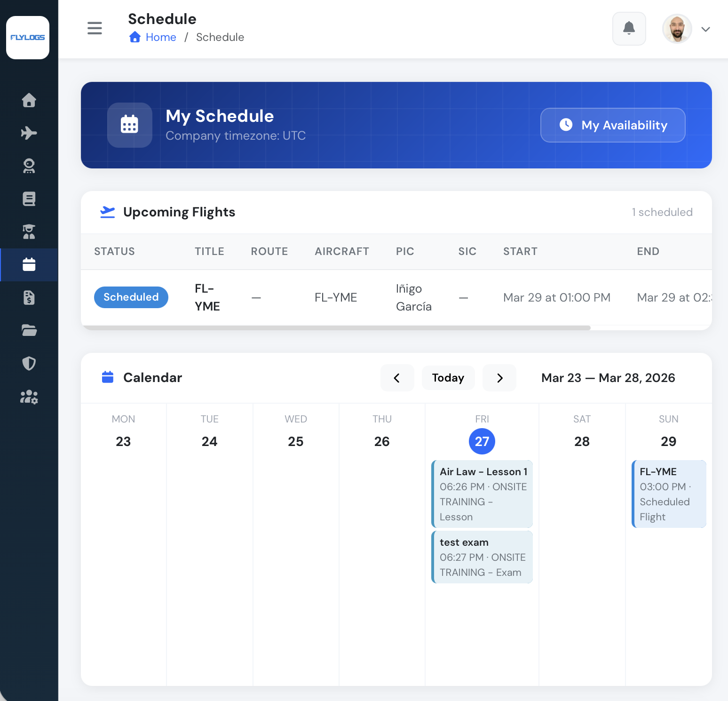Go to next week in calendar
The image size is (728, 701).
click(x=499, y=378)
